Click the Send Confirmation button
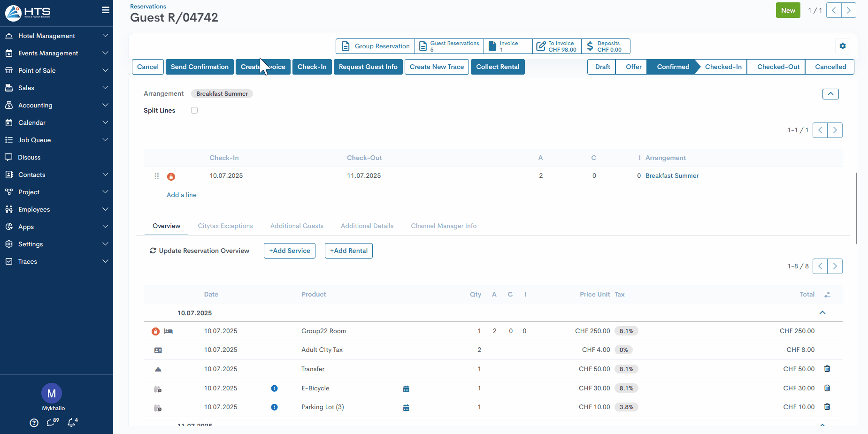The height and width of the screenshot is (434, 868). [200, 67]
